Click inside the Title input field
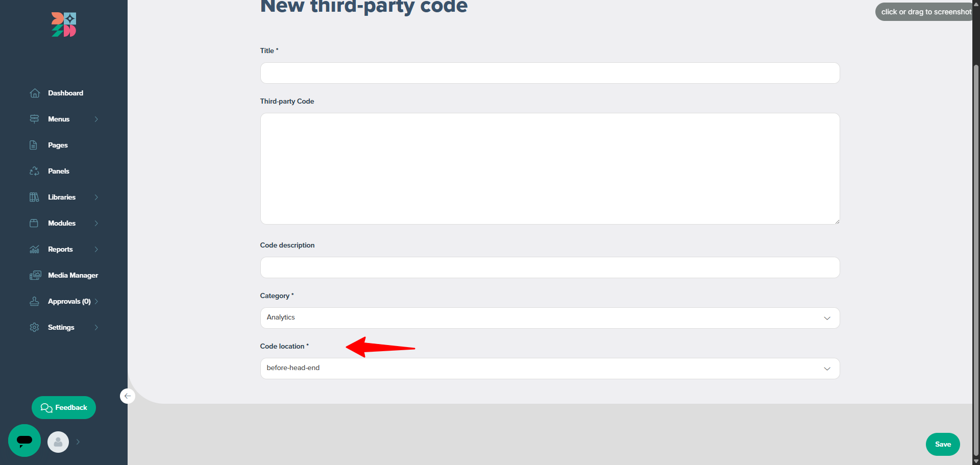Viewport: 980px width, 465px height. coord(549,72)
